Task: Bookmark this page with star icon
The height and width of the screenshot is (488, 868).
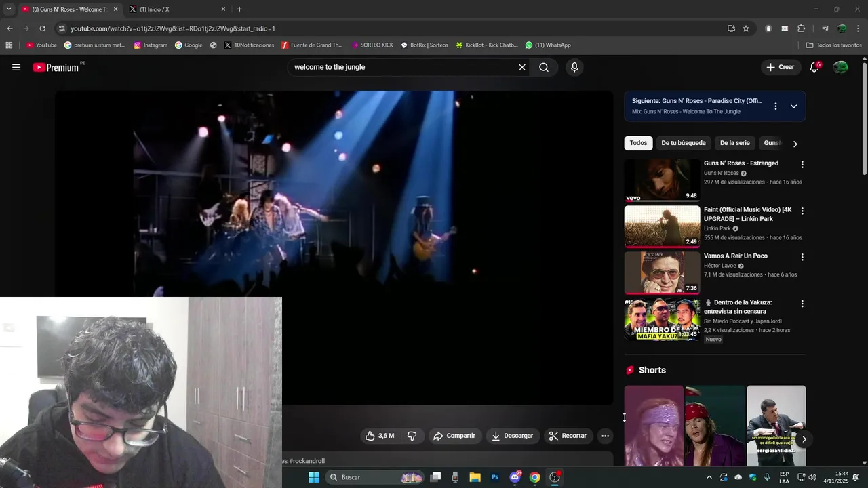Action: pos(746,28)
